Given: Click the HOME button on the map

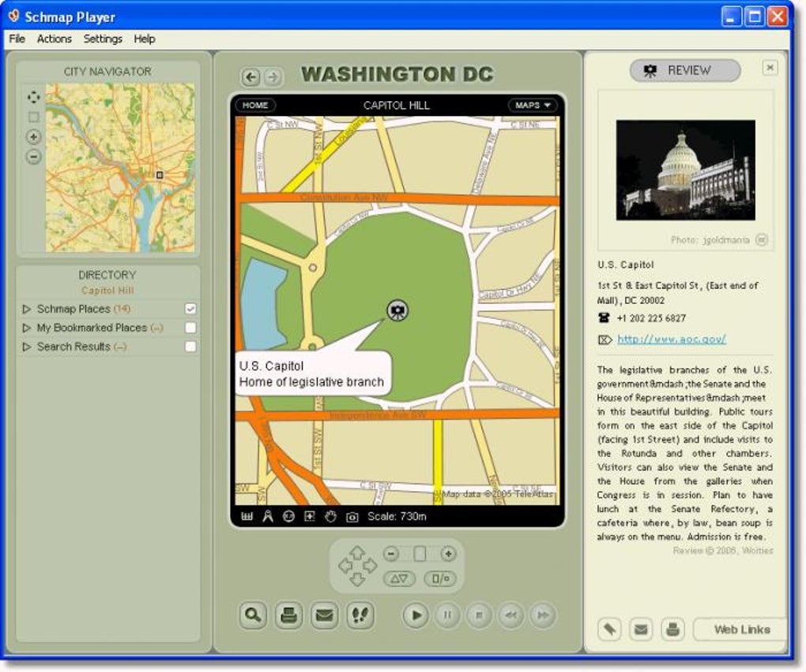Looking at the screenshot, I should (x=255, y=105).
